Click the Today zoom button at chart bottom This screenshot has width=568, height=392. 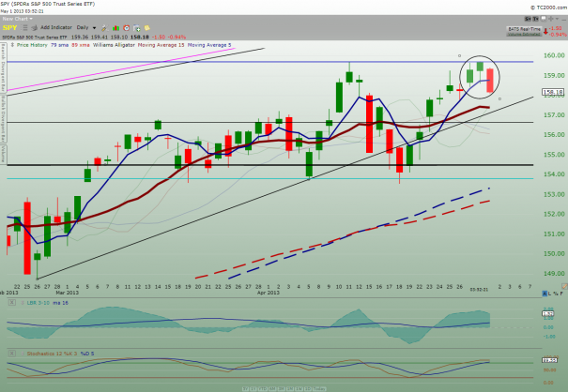coord(319,389)
